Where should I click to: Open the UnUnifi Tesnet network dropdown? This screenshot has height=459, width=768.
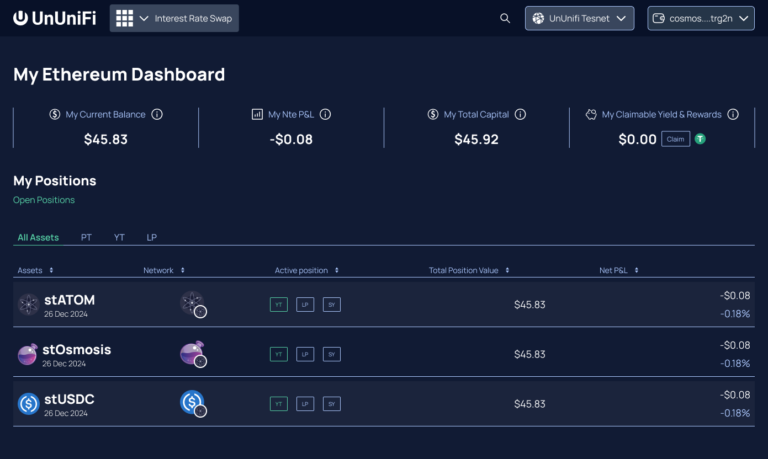coord(579,18)
